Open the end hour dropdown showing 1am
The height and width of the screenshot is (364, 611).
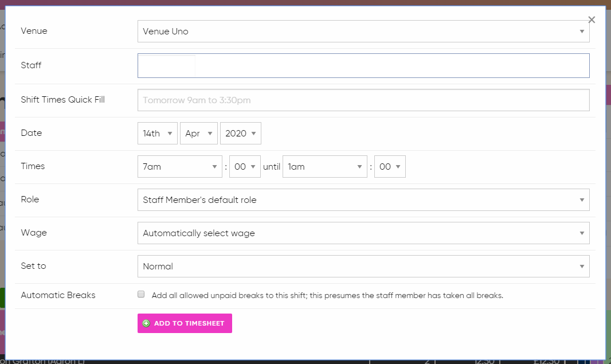click(x=324, y=166)
